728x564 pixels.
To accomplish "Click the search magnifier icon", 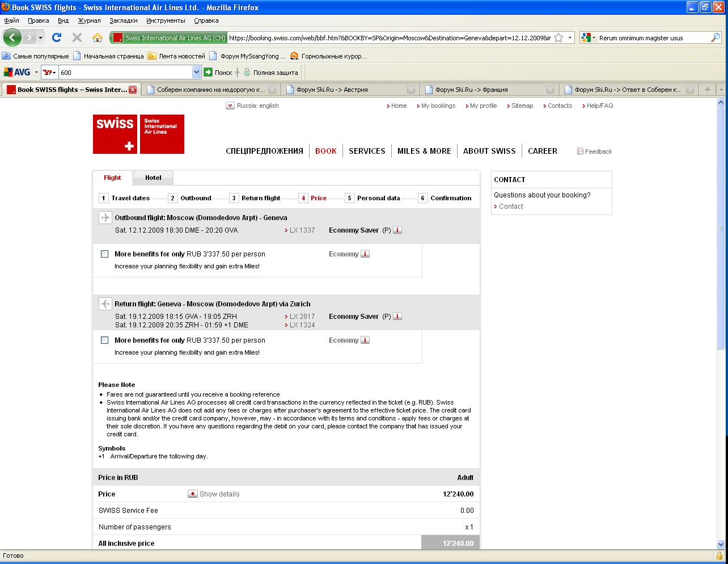I will tap(716, 37).
